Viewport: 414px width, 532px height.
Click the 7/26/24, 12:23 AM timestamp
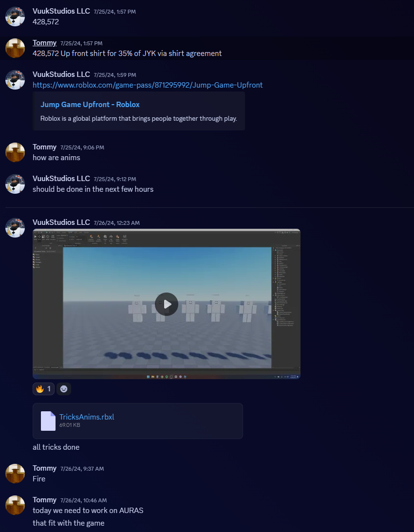tap(116, 223)
